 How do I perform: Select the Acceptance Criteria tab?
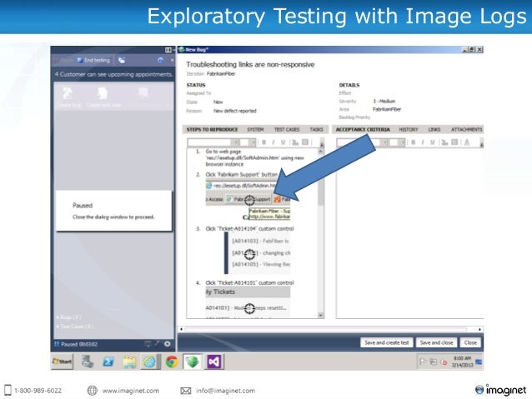pos(363,129)
